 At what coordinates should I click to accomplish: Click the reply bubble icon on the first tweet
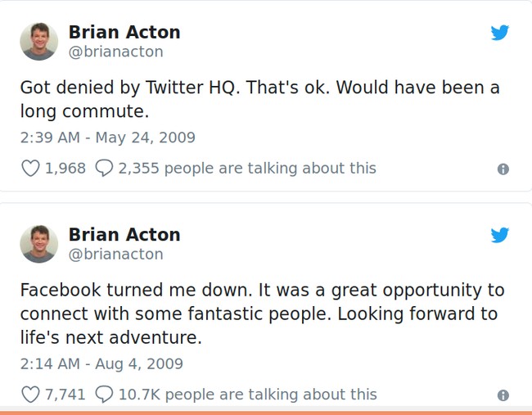click(104, 169)
